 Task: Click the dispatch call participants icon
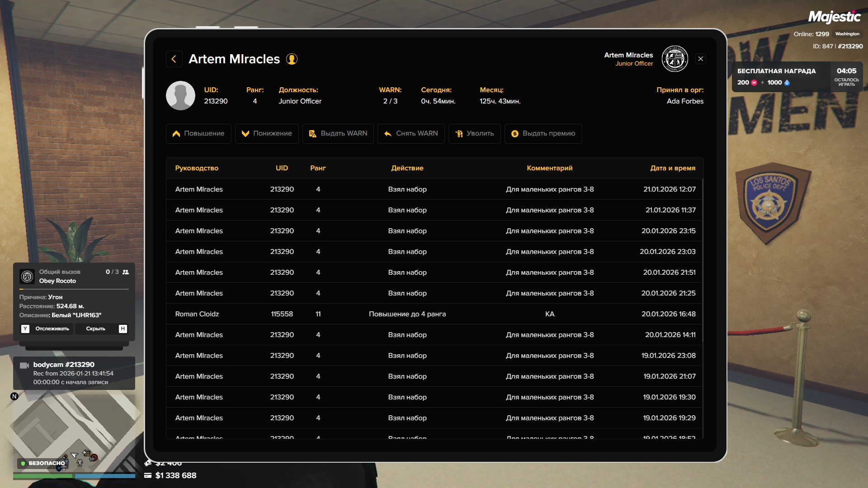(x=126, y=272)
